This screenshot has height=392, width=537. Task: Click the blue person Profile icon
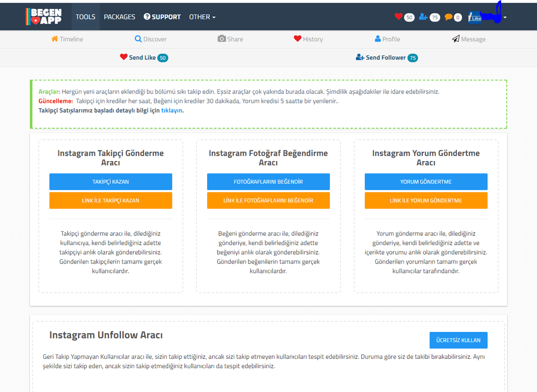pyautogui.click(x=378, y=39)
